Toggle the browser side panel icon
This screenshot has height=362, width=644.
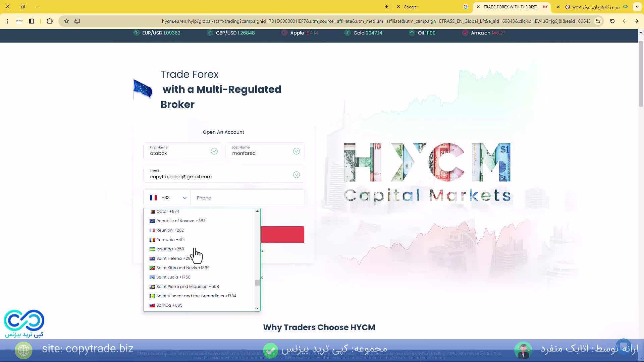pyautogui.click(x=32, y=21)
